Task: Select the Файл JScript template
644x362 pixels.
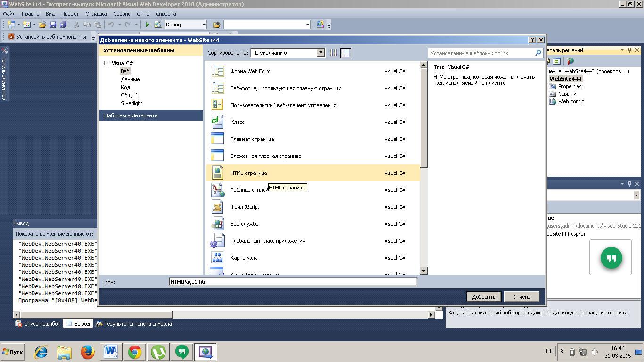Action: coord(313,207)
